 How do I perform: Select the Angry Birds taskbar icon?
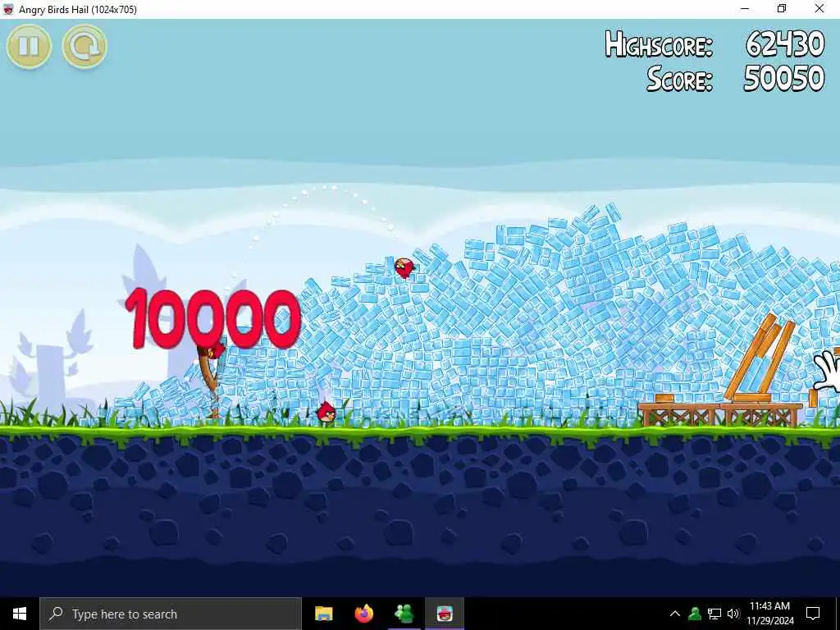point(445,614)
